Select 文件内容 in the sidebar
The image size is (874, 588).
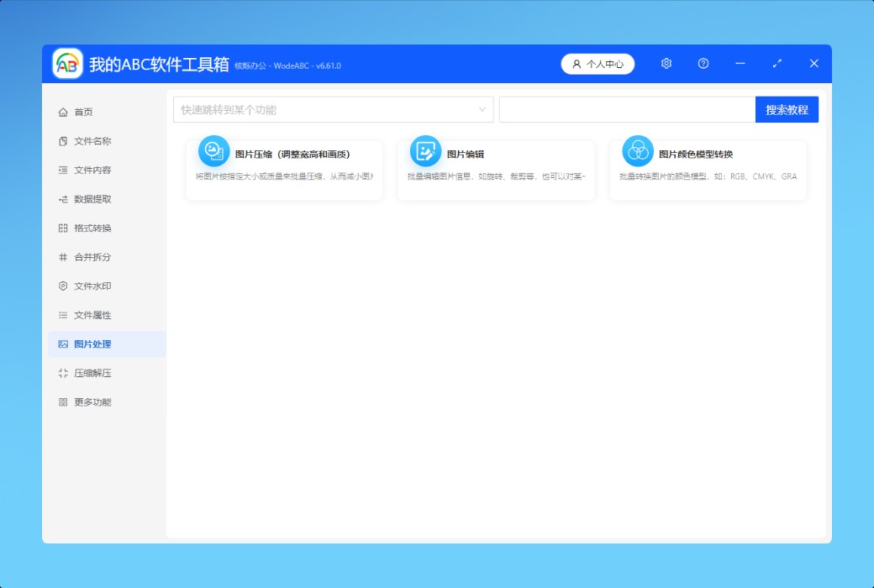(92, 171)
